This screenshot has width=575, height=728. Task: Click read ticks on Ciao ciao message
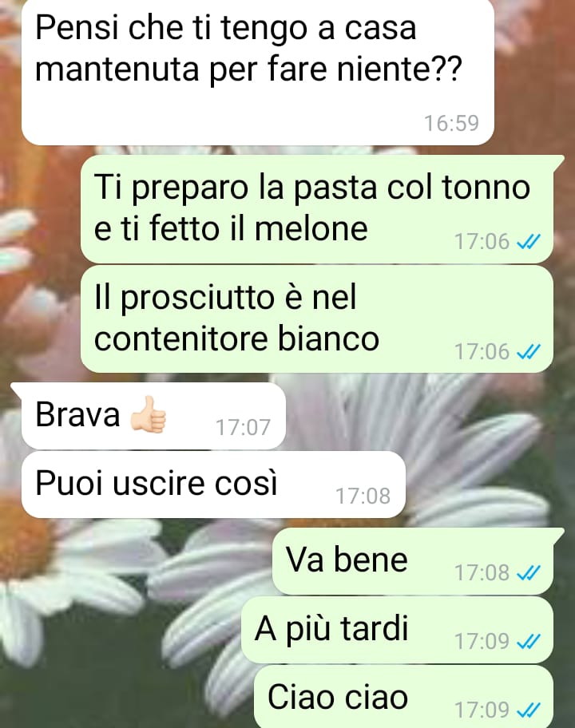click(x=529, y=710)
